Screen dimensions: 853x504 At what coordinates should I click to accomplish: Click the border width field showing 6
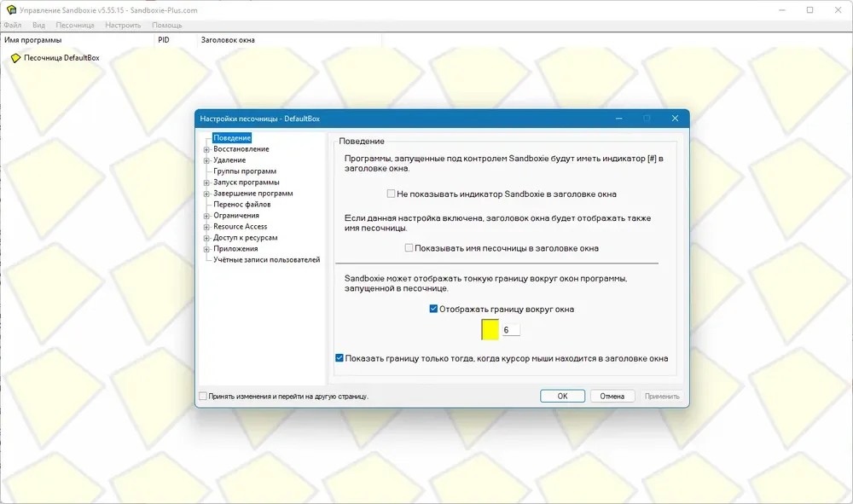511,330
